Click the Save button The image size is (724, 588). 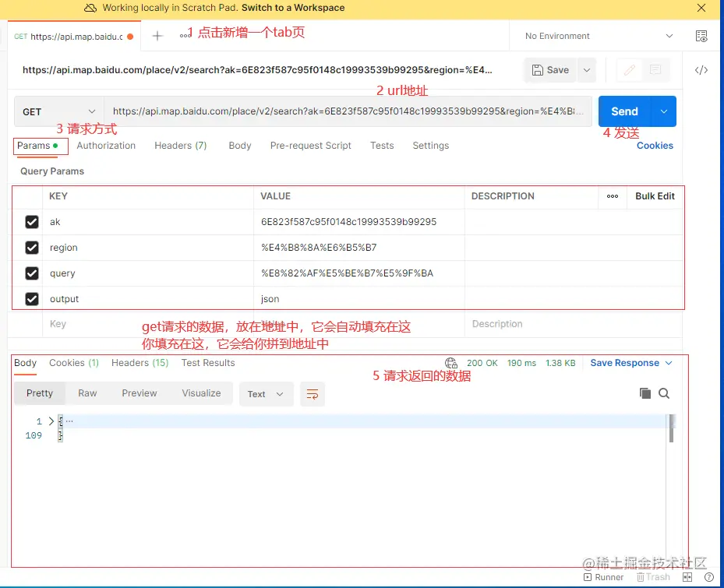coord(550,70)
